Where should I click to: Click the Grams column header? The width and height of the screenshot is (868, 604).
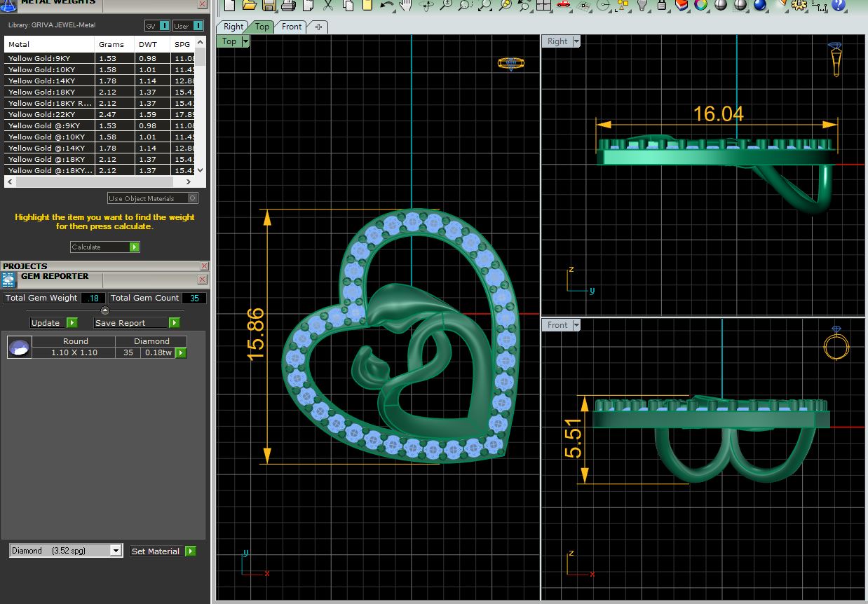[x=115, y=44]
